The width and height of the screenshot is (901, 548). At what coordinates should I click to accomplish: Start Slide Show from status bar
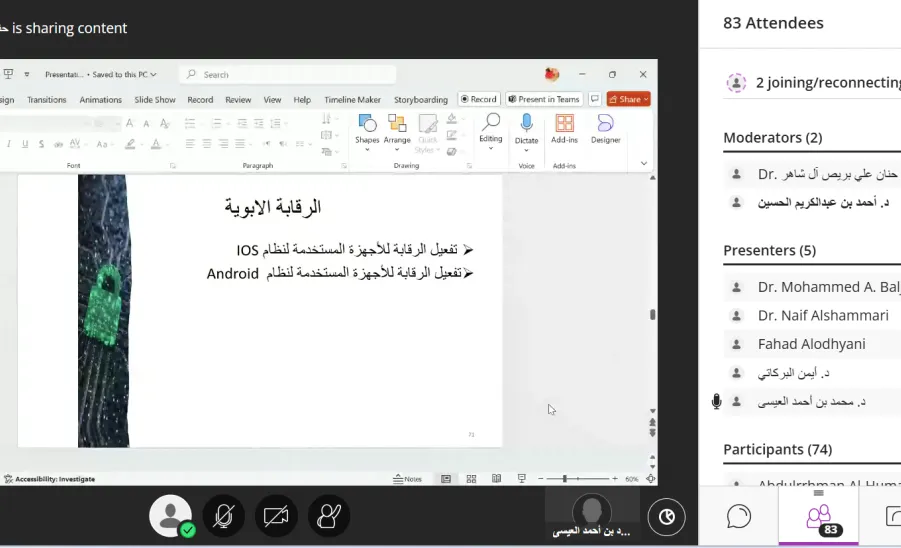pos(522,478)
